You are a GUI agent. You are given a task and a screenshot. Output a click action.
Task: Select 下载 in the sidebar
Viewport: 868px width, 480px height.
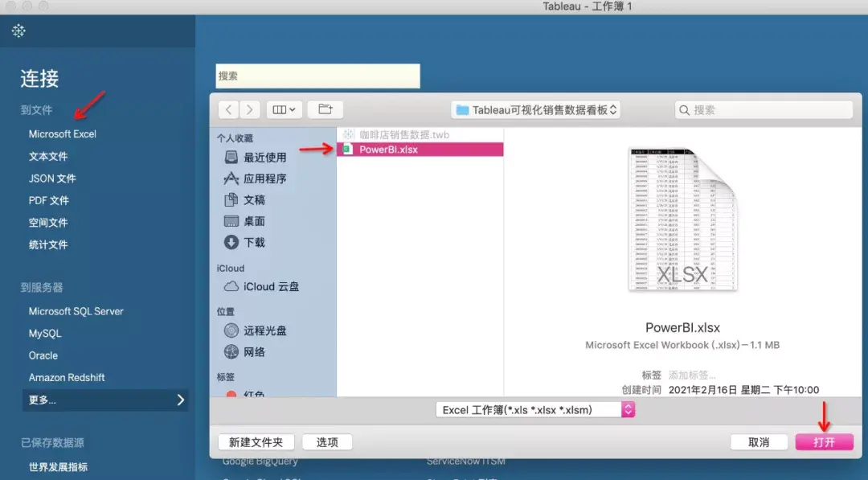(x=244, y=242)
